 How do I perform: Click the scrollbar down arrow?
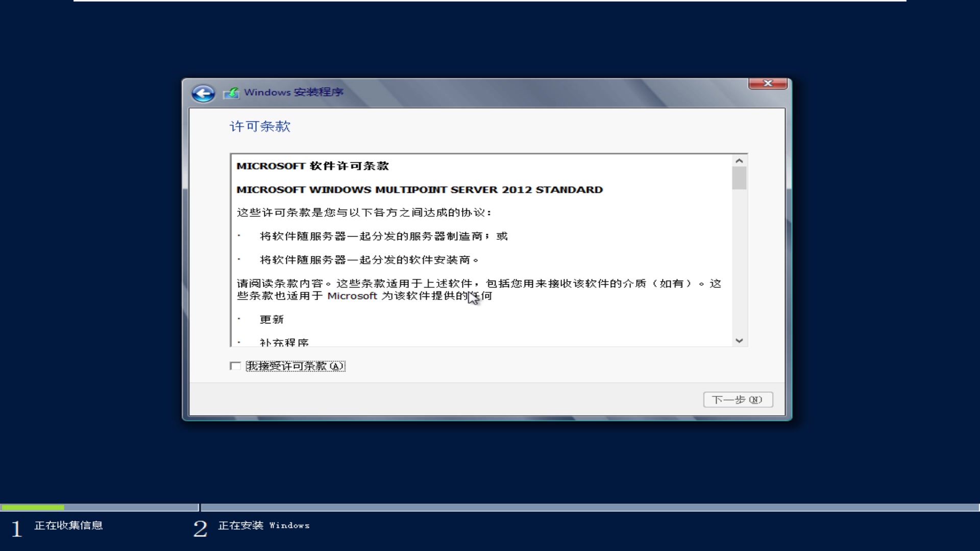click(x=739, y=340)
